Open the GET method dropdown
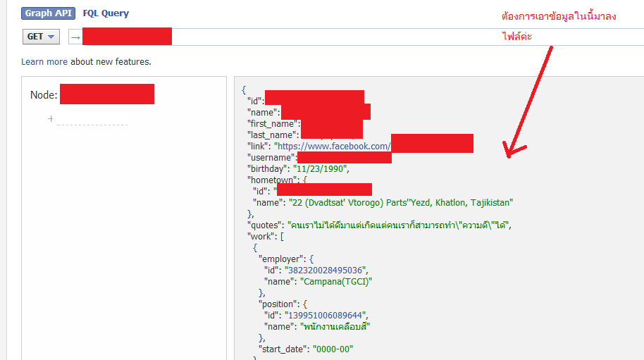This screenshot has width=644, height=360. (41, 37)
